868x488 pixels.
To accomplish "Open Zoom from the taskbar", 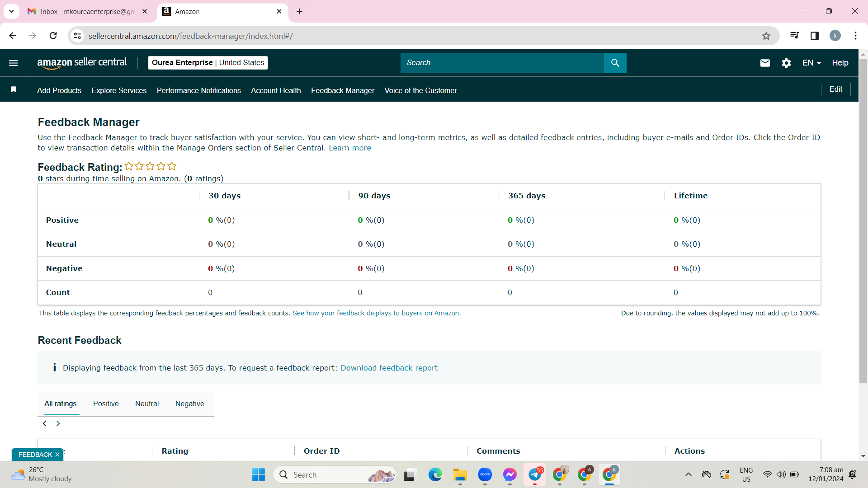I will click(x=485, y=475).
